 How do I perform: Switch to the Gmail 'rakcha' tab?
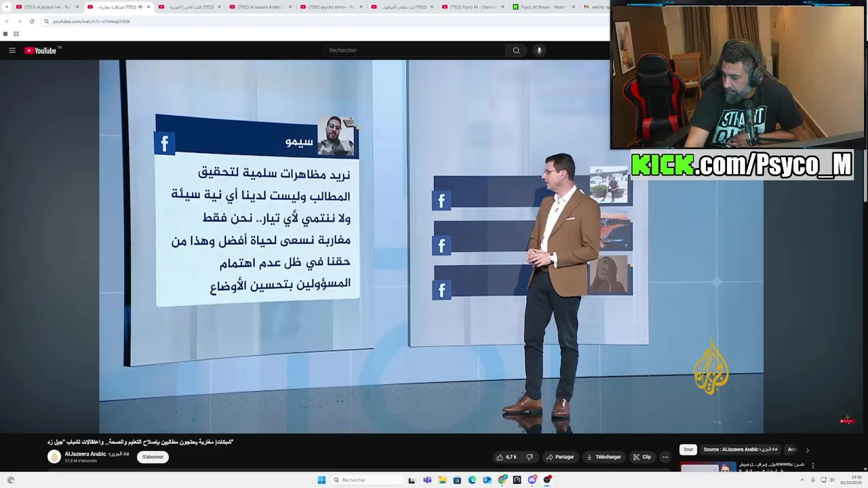pyautogui.click(x=595, y=7)
